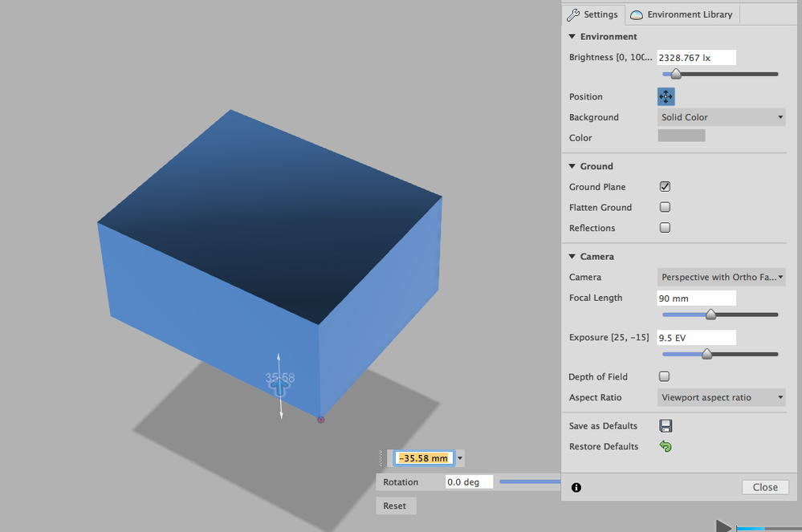Viewport: 802px width, 532px height.
Task: Open the dropdown arrow beside -35.58 mm
Action: (x=460, y=458)
